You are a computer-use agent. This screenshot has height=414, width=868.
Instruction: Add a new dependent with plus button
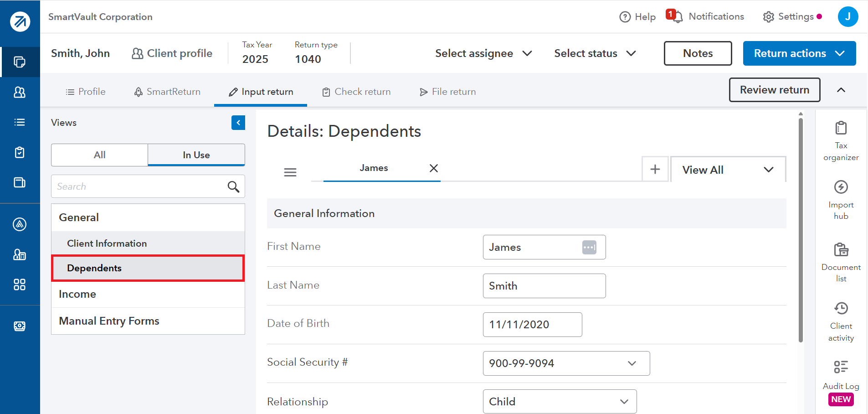coord(655,169)
